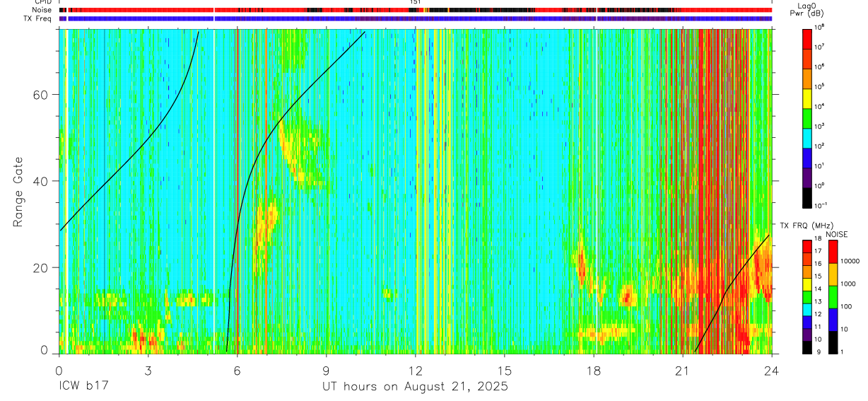Click the 6 hour tick label on the UT axis
This screenshot has height=401, width=868.
(237, 371)
